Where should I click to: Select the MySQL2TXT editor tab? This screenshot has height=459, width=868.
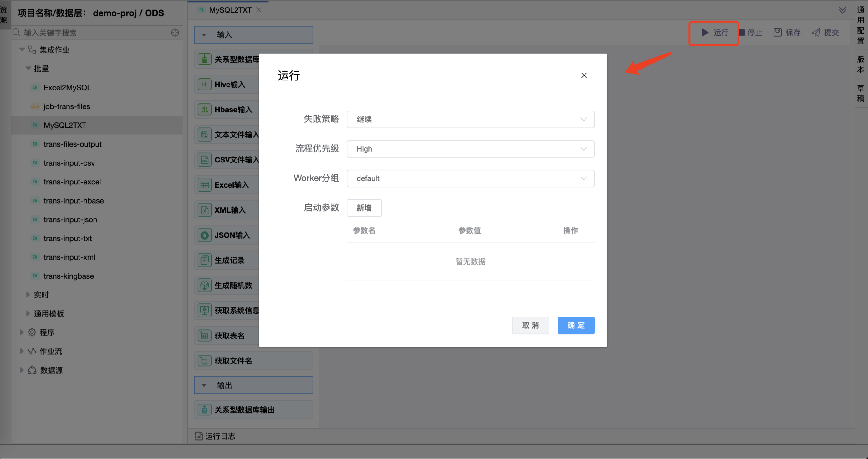tap(229, 10)
